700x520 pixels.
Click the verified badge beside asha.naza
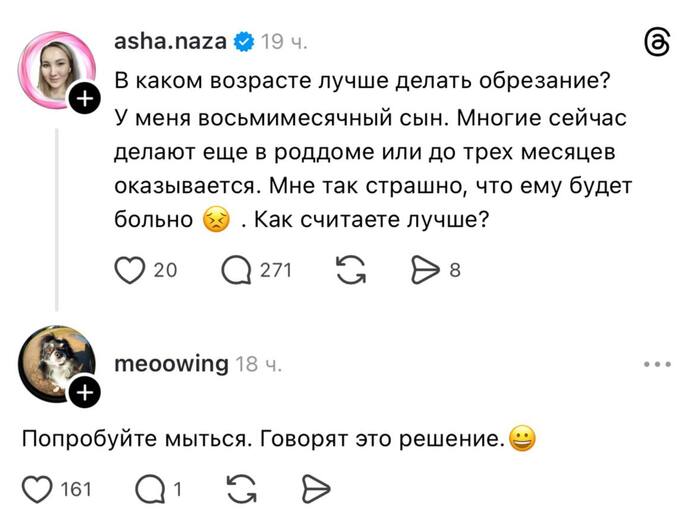pos(243,42)
